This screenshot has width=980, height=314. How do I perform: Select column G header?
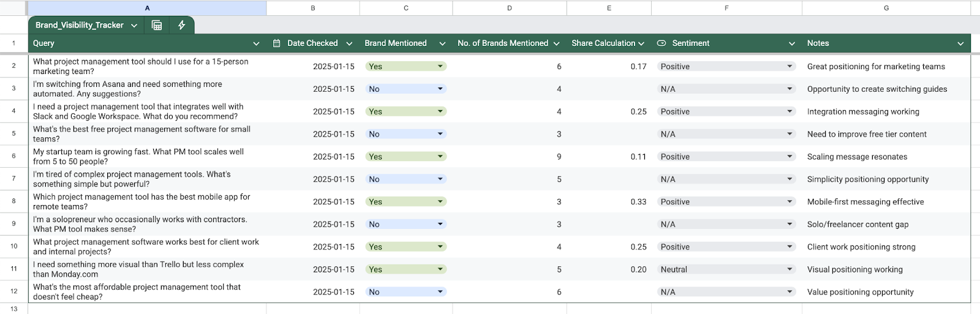click(886, 8)
